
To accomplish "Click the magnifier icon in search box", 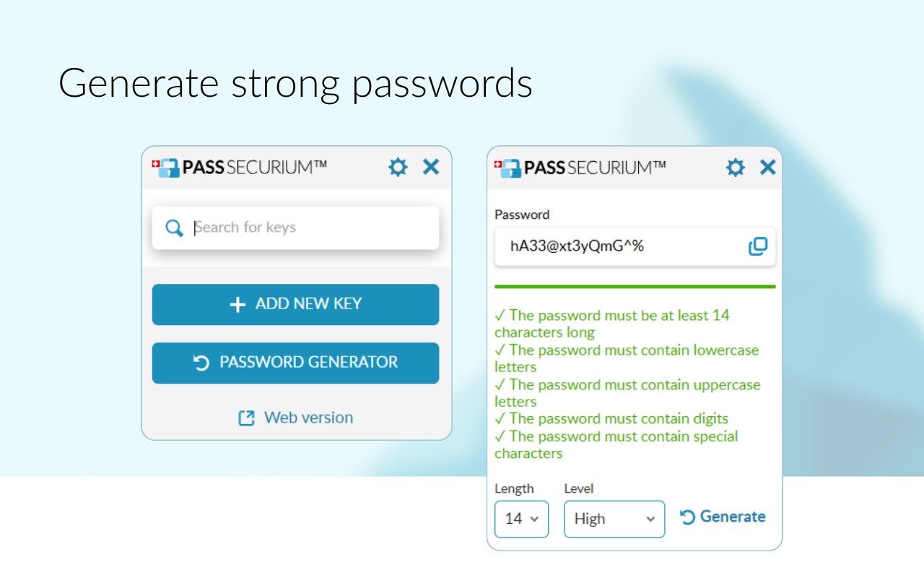I will click(174, 228).
